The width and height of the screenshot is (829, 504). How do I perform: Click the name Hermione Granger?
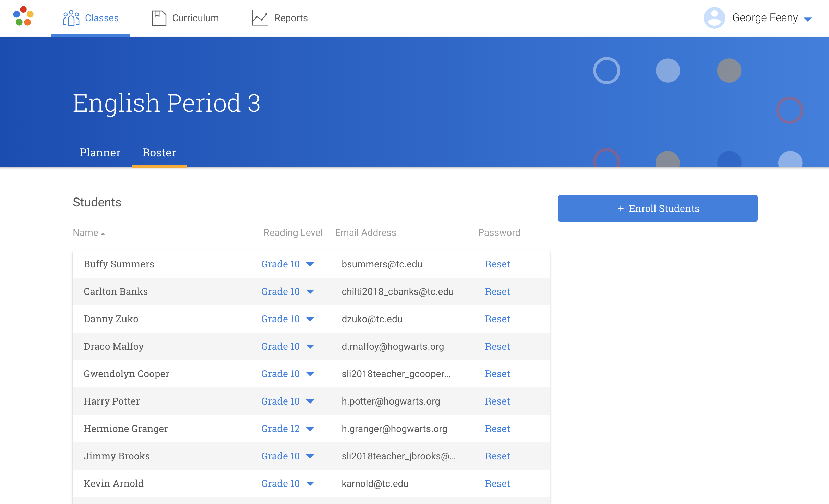point(126,429)
